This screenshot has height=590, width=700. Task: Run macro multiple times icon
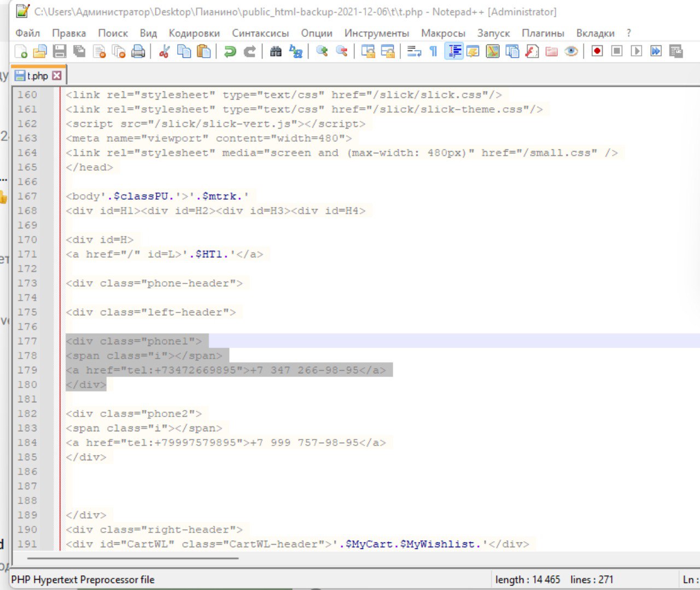click(x=656, y=51)
